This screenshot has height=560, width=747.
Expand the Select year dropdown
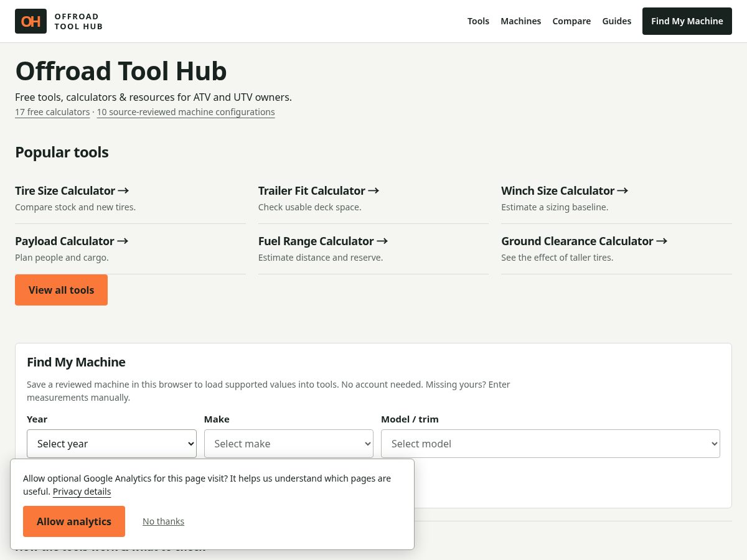point(111,444)
